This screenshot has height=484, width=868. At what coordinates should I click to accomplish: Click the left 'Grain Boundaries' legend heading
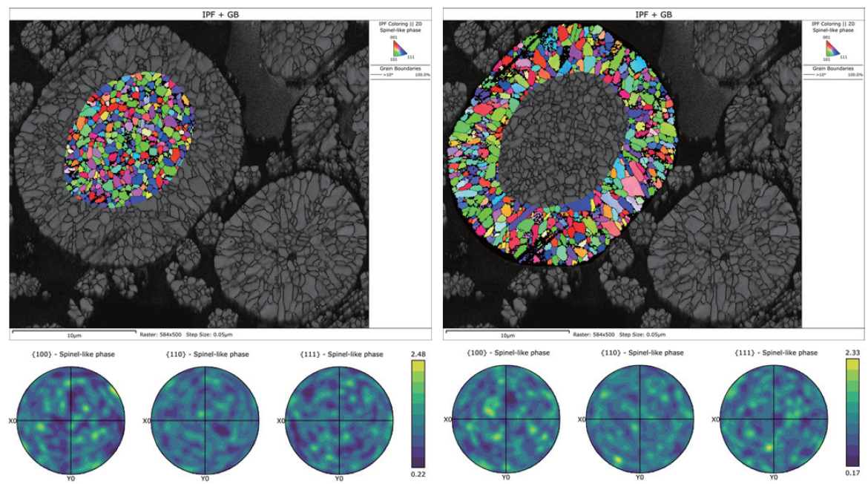(x=396, y=68)
